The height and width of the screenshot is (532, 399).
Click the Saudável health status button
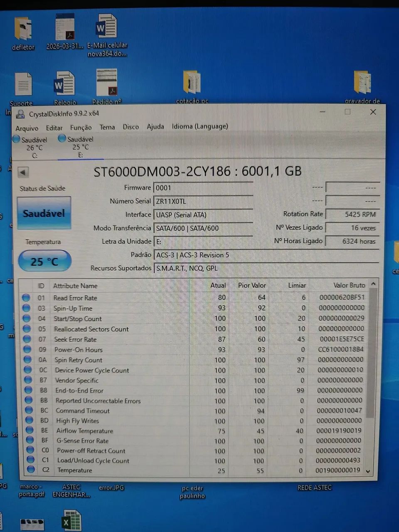(44, 213)
